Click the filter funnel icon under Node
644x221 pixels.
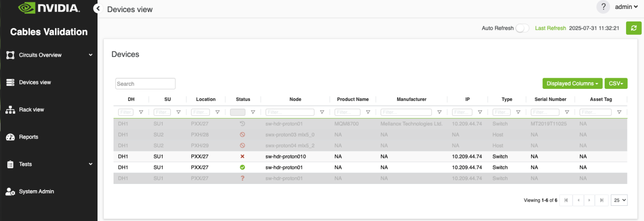pyautogui.click(x=322, y=113)
